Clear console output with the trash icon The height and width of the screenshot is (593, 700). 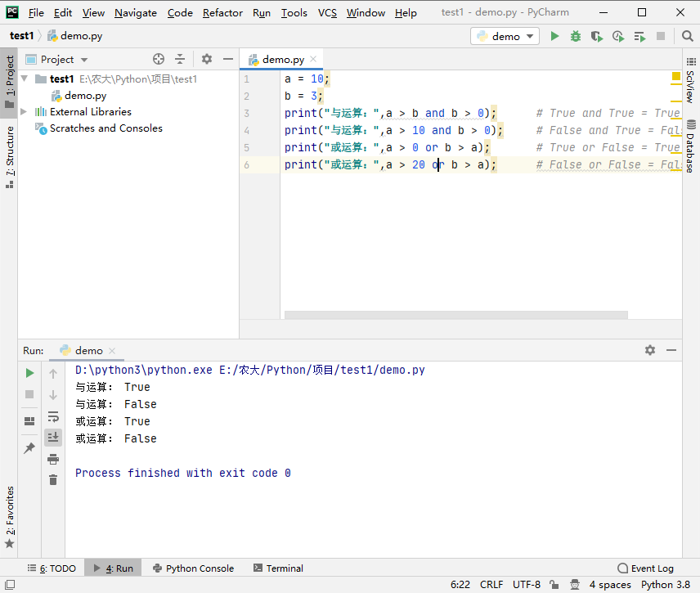[x=53, y=480]
